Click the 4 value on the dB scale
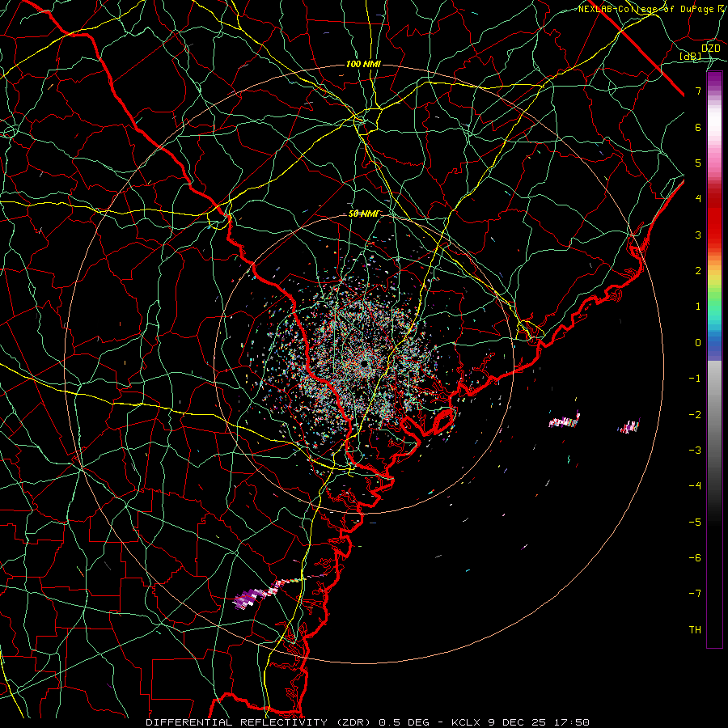The width and height of the screenshot is (728, 728). click(698, 199)
